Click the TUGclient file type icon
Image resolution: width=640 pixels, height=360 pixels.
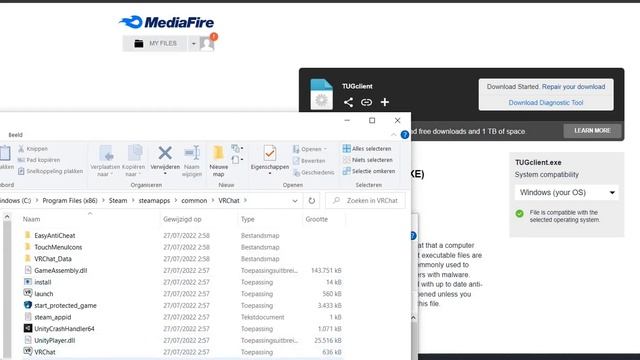(x=321, y=94)
